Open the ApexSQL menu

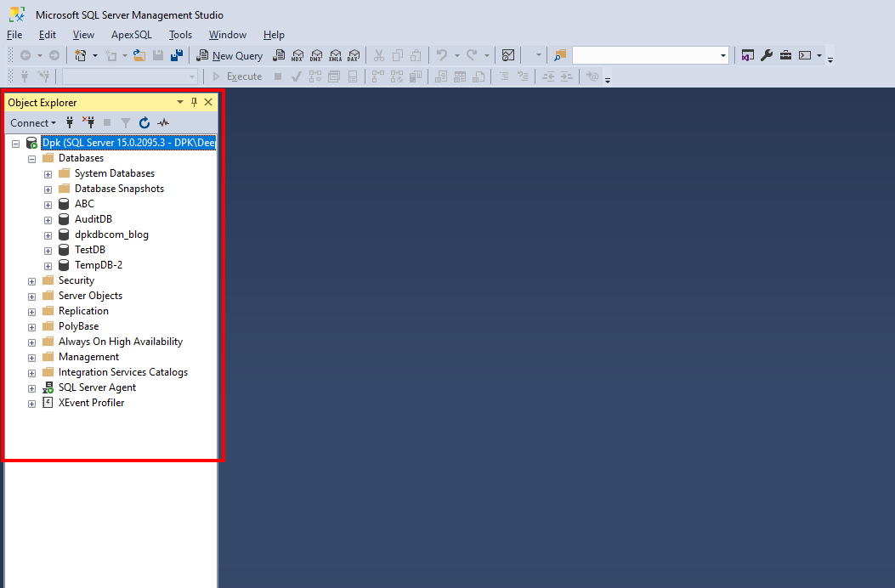coord(131,35)
